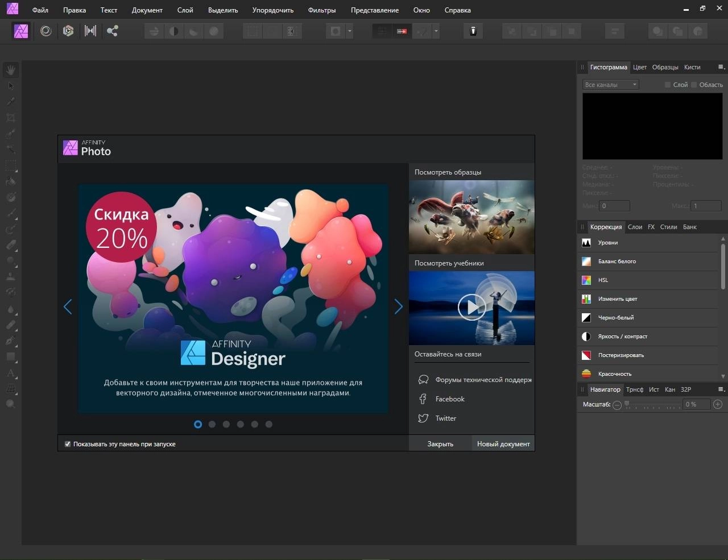Viewport: 728px width, 560px height.
Task: Add an Уровни adjustment
Action: [648, 243]
